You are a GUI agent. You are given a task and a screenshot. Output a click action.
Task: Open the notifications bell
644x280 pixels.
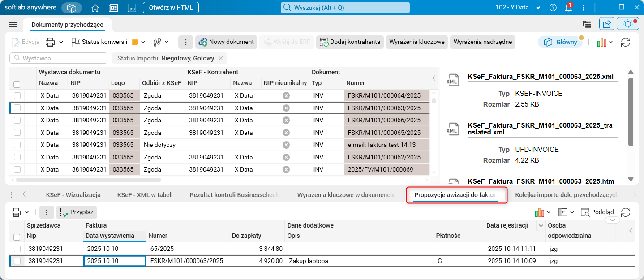pyautogui.click(x=568, y=8)
